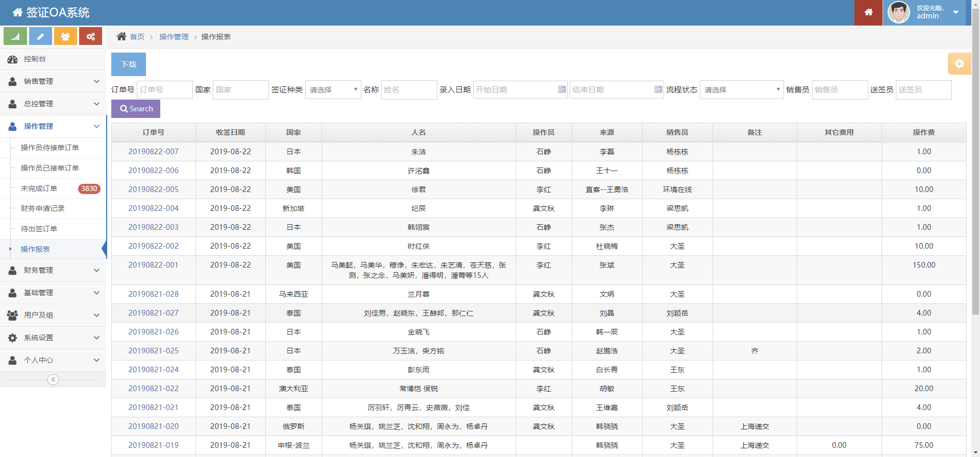Go to 首页 breadcrumb link

pos(137,37)
